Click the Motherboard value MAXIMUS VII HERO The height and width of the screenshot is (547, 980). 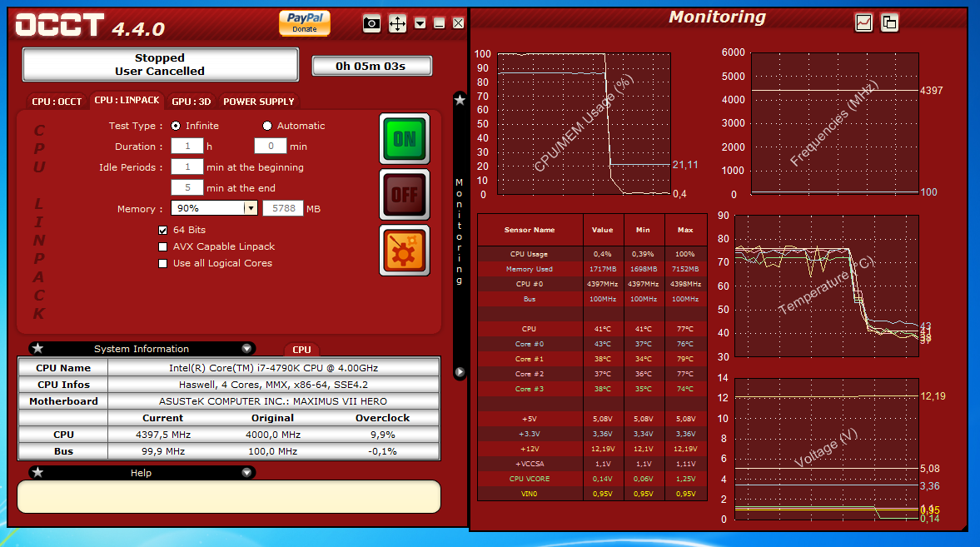[x=273, y=400]
